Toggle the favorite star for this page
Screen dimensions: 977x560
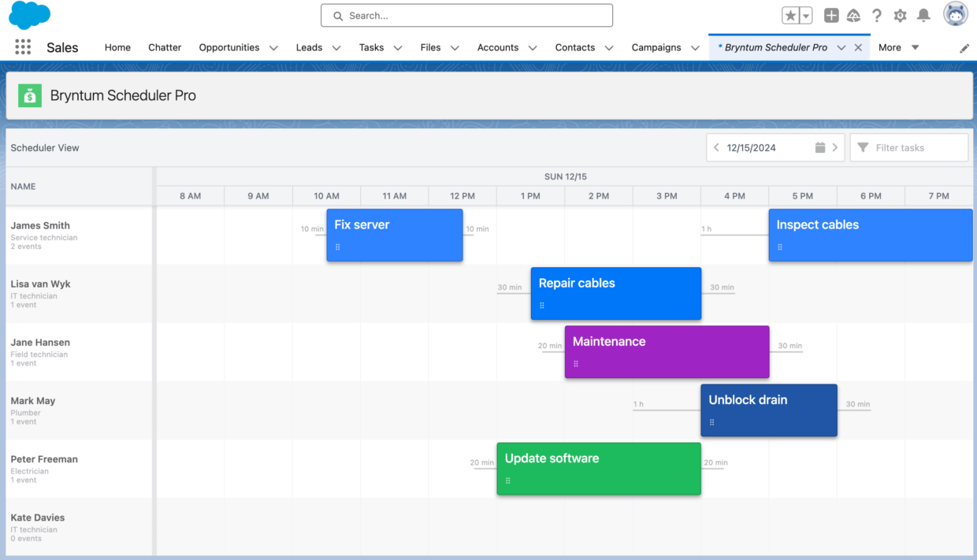[x=790, y=14]
